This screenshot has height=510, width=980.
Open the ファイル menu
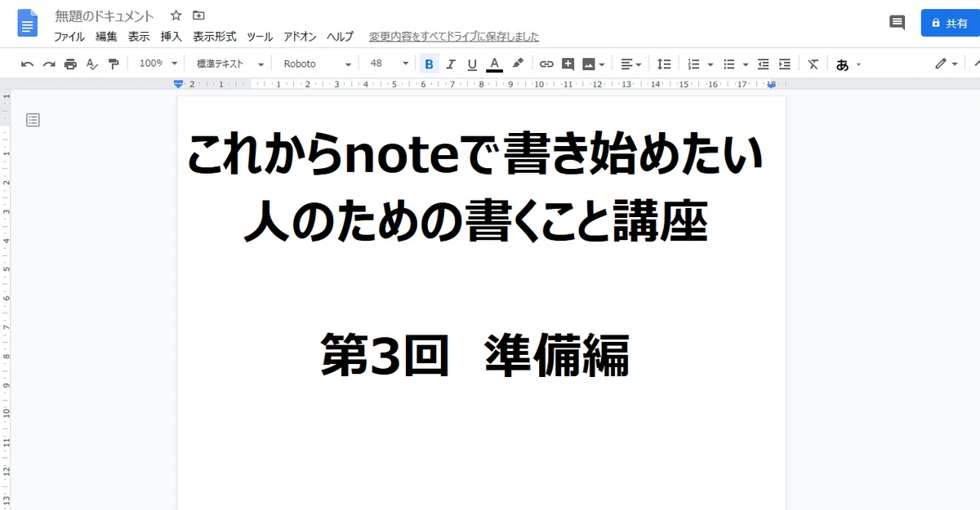69,37
